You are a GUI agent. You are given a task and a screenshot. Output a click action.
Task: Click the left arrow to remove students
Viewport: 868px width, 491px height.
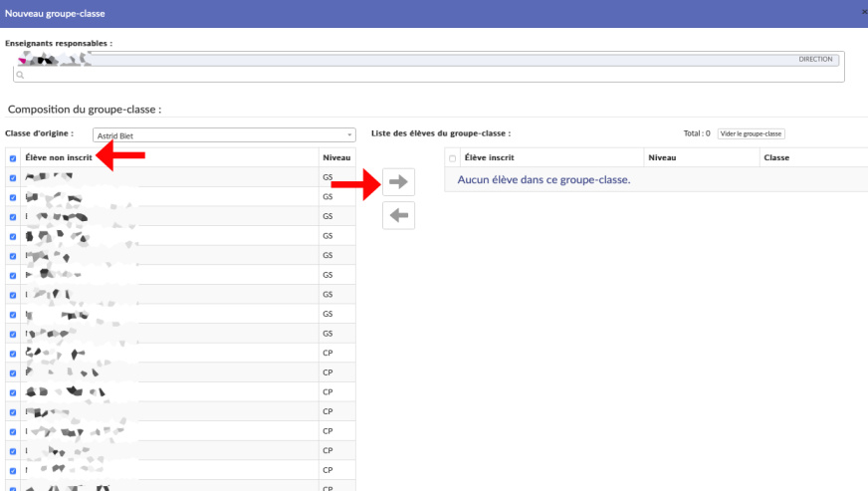[x=398, y=216]
